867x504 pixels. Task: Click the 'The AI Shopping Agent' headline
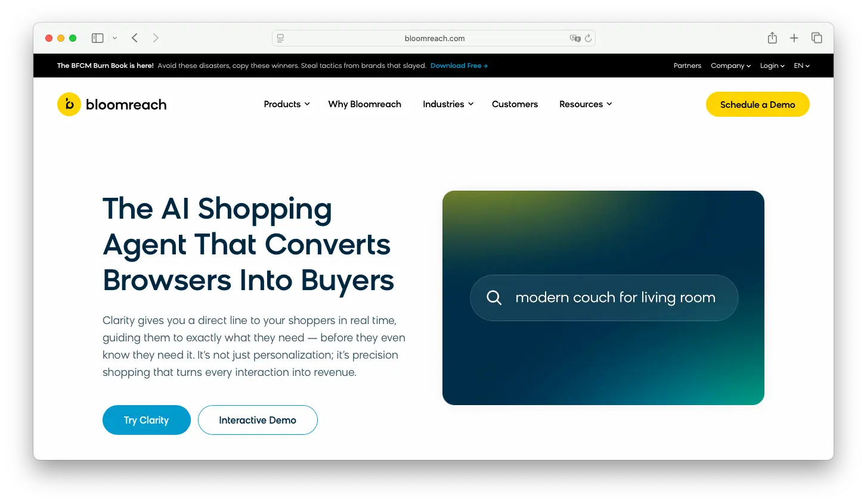[248, 244]
